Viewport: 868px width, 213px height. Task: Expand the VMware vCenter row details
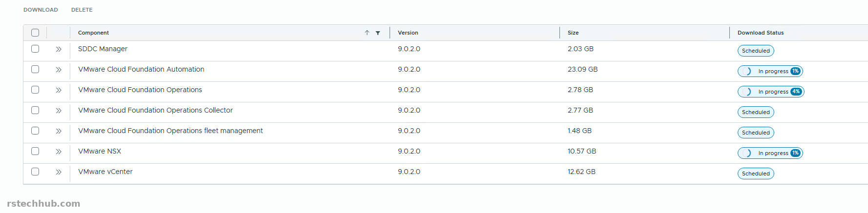[59, 172]
